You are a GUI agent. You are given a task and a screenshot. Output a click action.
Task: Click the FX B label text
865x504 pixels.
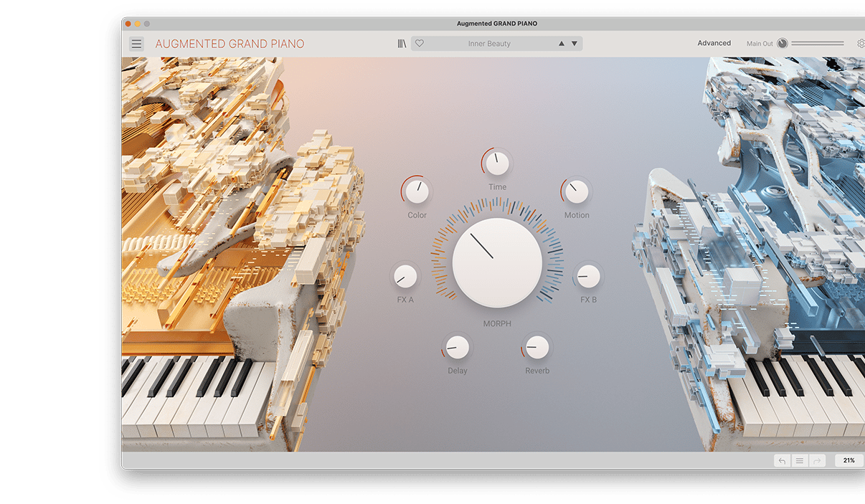coord(588,300)
